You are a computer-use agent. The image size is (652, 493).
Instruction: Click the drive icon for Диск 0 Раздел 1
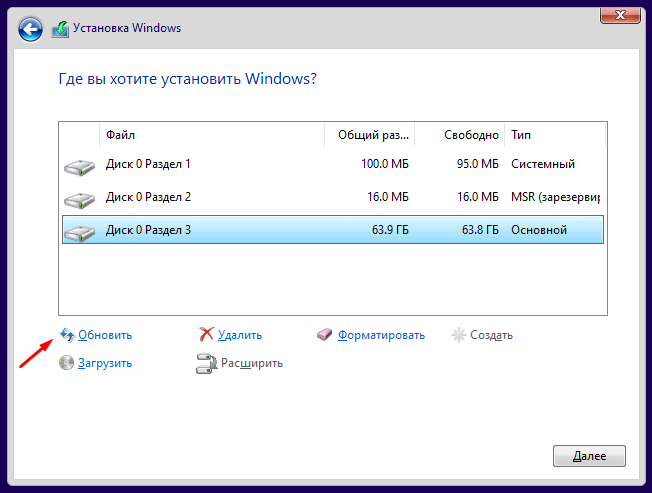pos(79,167)
